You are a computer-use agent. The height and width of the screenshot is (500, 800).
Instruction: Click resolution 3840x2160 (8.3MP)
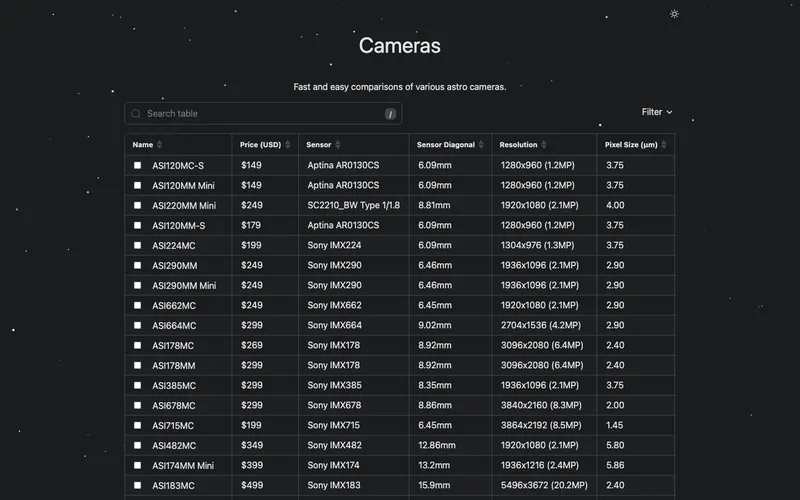(541, 405)
